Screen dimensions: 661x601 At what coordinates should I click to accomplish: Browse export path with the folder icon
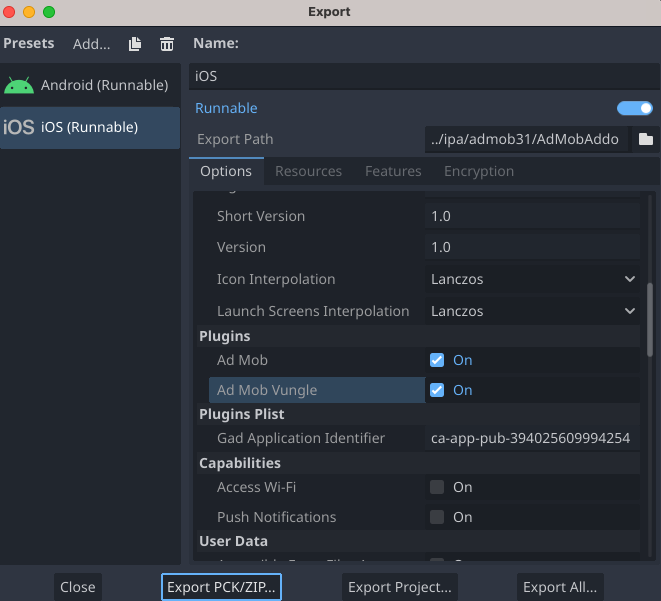[646, 139]
